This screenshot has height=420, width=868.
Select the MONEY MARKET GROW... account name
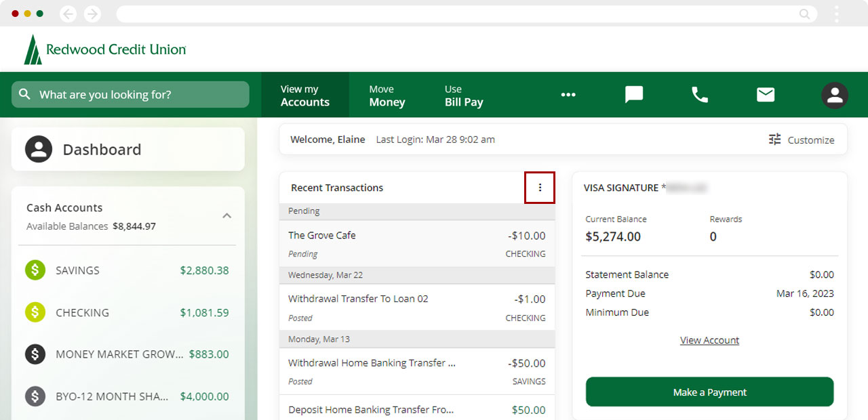click(x=119, y=354)
